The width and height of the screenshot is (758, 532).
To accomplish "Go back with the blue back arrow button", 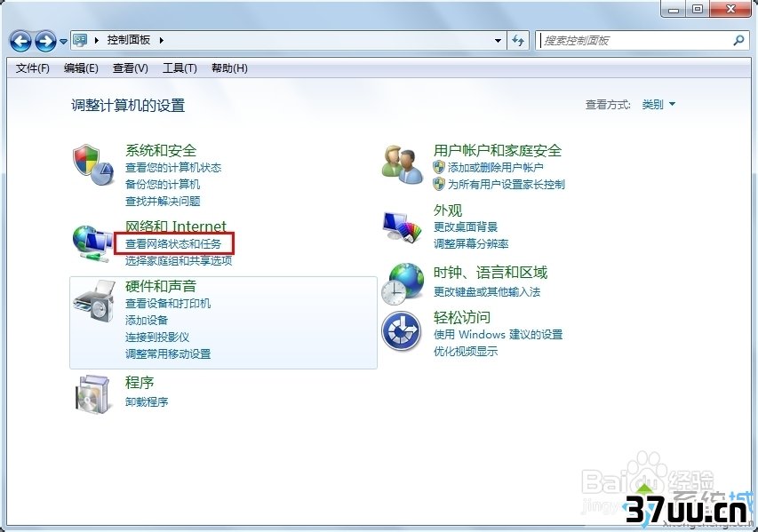I will coord(20,42).
